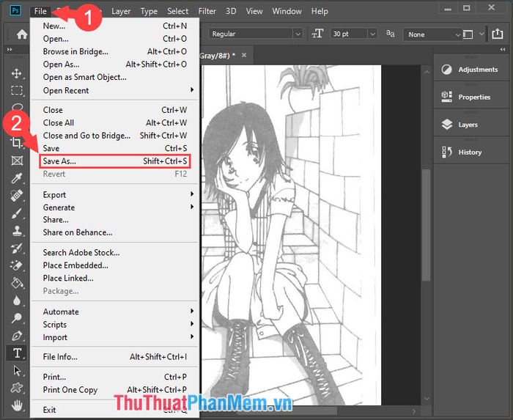Image resolution: width=513 pixels, height=420 pixels.
Task: Select the Path Selection tool
Action: coord(17,371)
